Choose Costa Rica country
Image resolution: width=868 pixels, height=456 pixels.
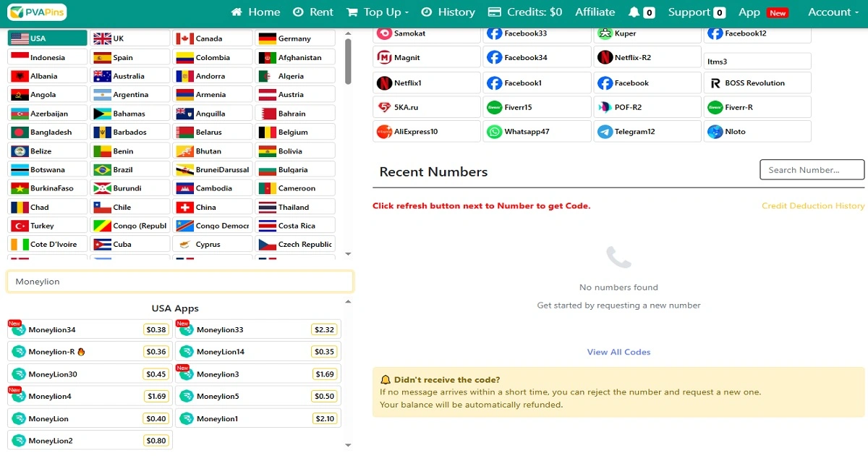[295, 225]
